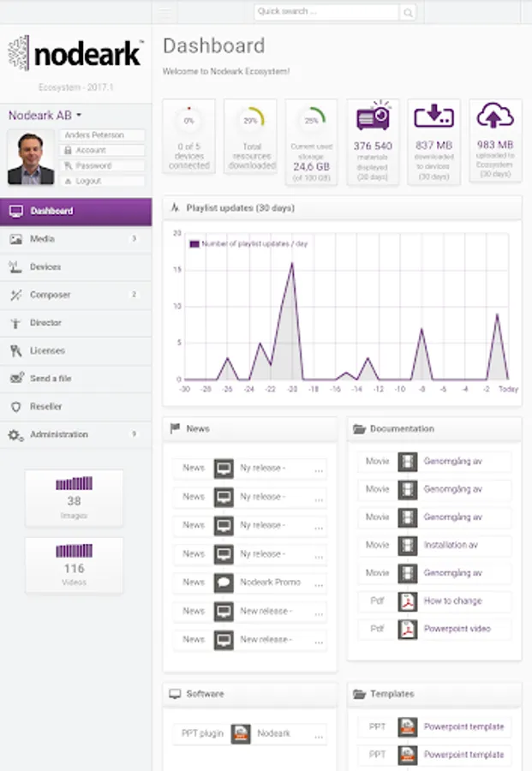Image resolution: width=532 pixels, height=771 pixels.
Task: Click the Playlist updates chart icon
Action: 175,208
